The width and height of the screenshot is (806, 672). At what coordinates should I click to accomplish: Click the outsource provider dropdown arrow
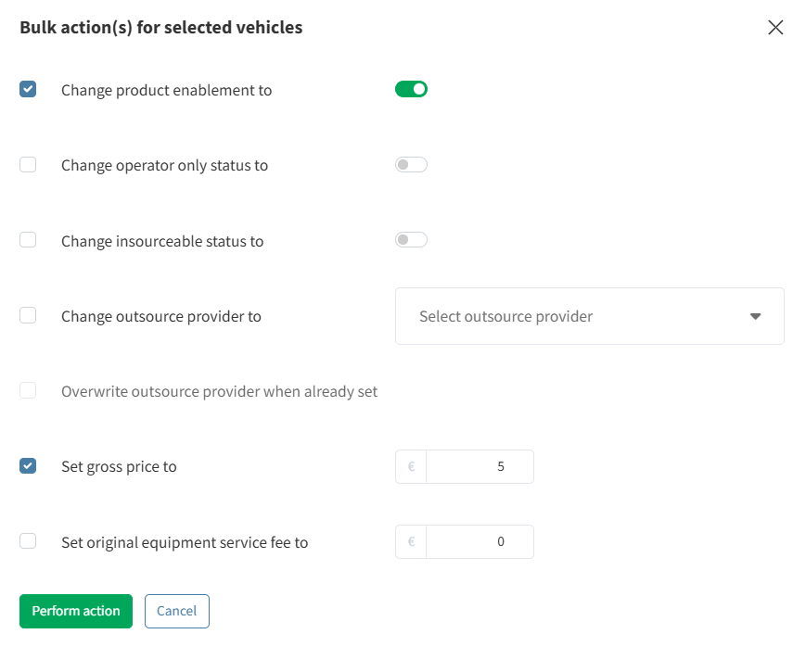(755, 316)
